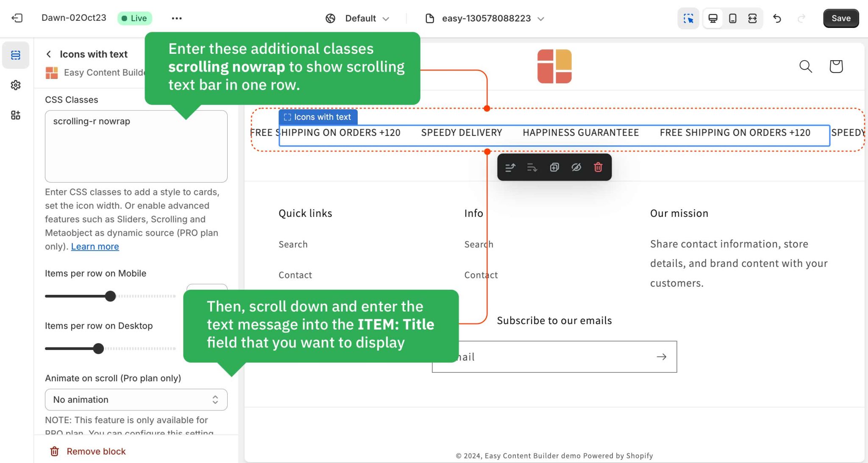The width and height of the screenshot is (868, 463).
Task: Open the Sections sidebar icon
Action: tap(16, 55)
